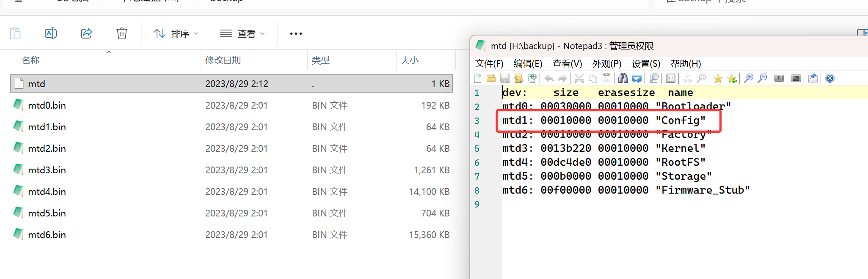Image resolution: width=868 pixels, height=279 pixels.
Task: Select the mtd5.bin file
Action: [x=231, y=213]
